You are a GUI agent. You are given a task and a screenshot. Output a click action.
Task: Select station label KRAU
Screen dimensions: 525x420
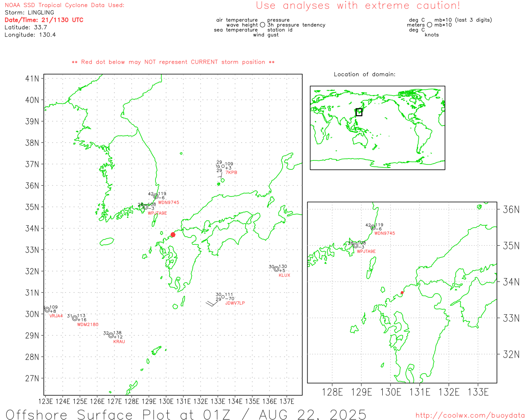click(119, 342)
